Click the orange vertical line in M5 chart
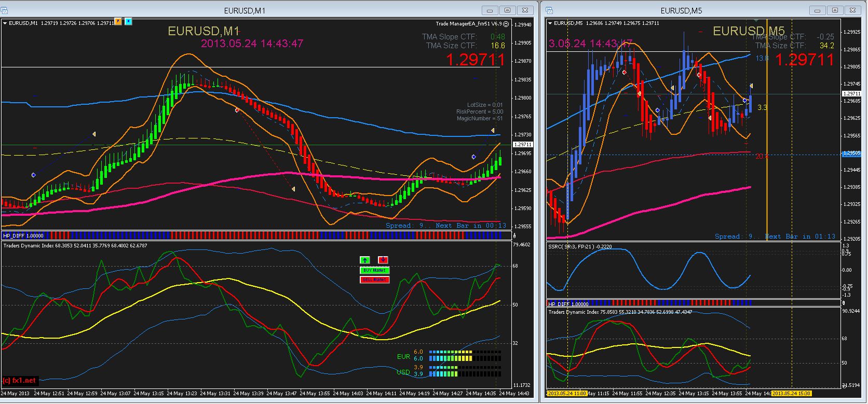Screen dimensions: 868x404 (x=767, y=130)
